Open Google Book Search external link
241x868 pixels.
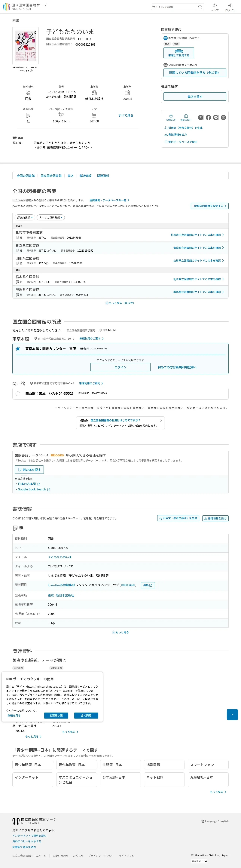34,489
